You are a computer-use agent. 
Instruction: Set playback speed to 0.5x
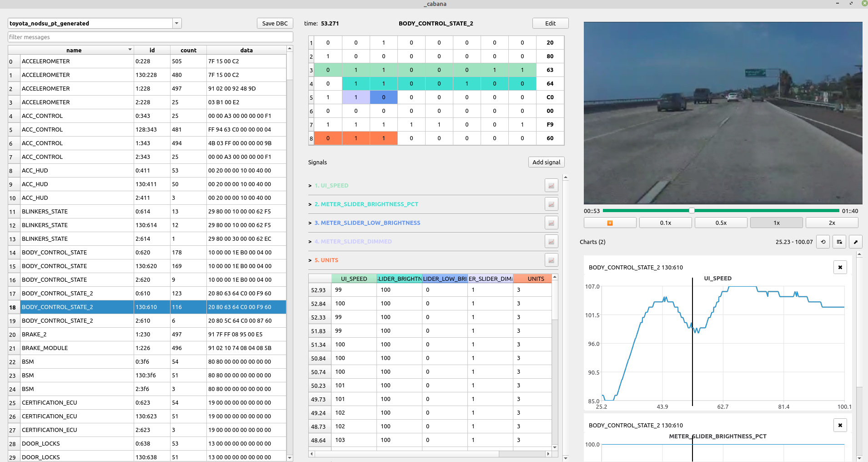[720, 223]
